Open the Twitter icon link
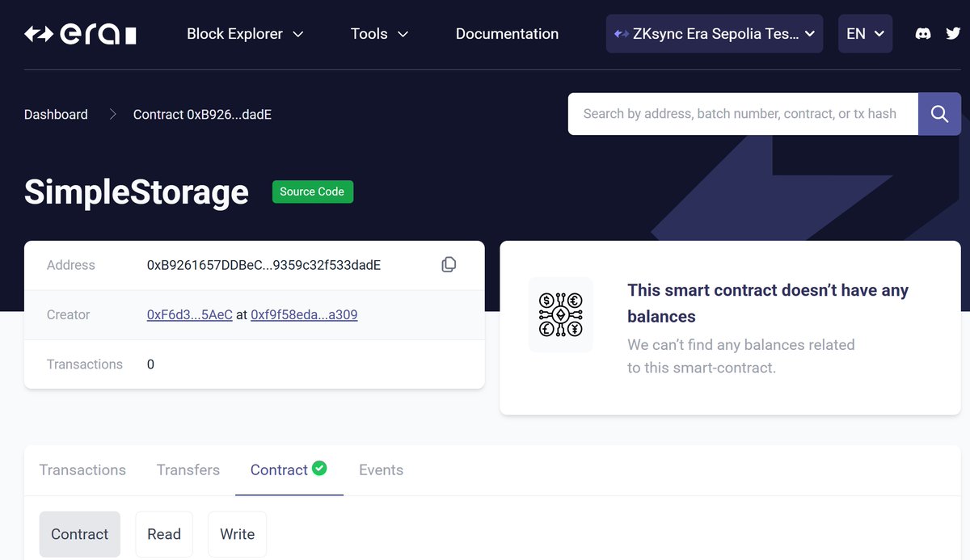This screenshot has width=970, height=560. (x=953, y=34)
